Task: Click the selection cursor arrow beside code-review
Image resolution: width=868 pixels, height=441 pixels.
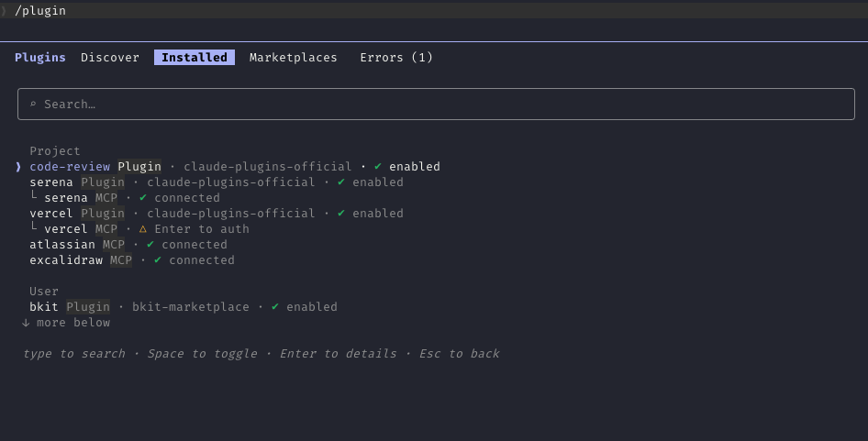Action: 18,167
